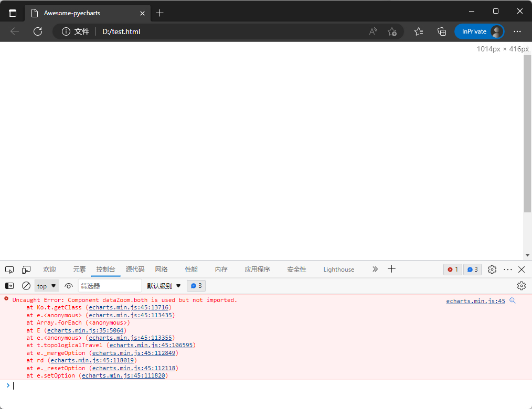532x409 pixels.
Task: Expand hidden panels with the chevron
Action: 375,269
